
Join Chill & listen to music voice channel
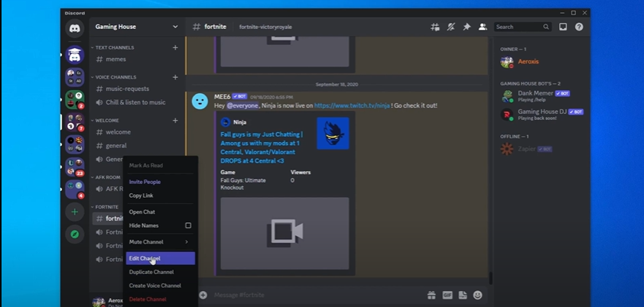point(136,102)
